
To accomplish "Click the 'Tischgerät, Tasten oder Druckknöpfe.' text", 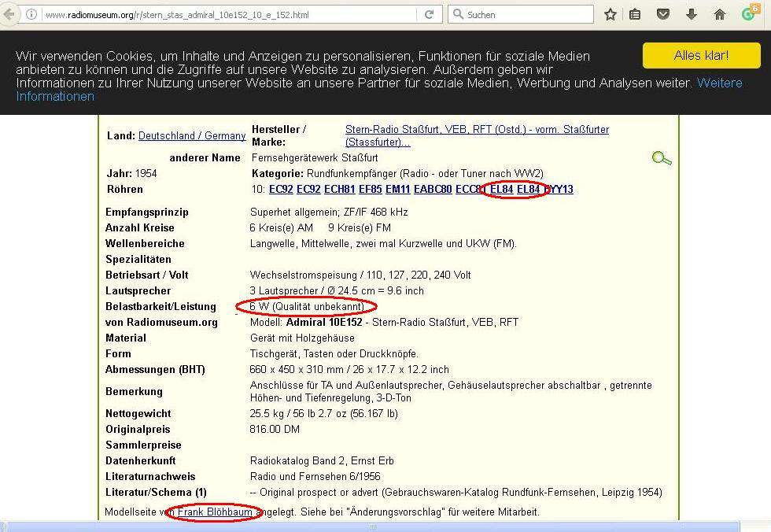I will click(334, 353).
